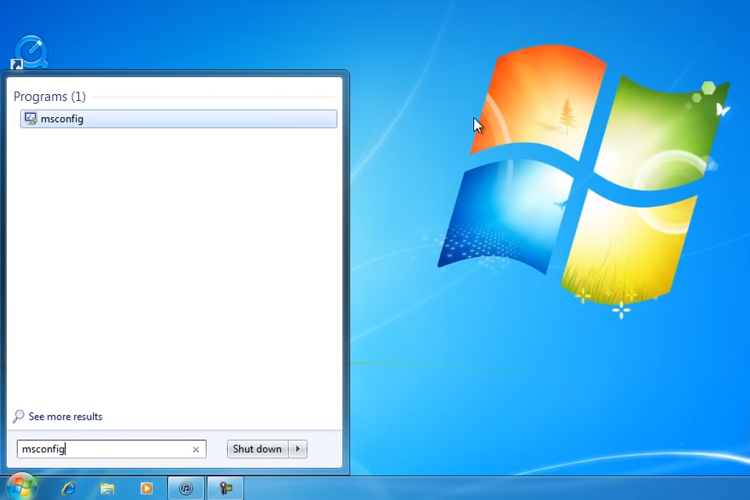Image resolution: width=750 pixels, height=500 pixels.
Task: Open Windows Explorer folder icon on taskbar
Action: coord(107,488)
